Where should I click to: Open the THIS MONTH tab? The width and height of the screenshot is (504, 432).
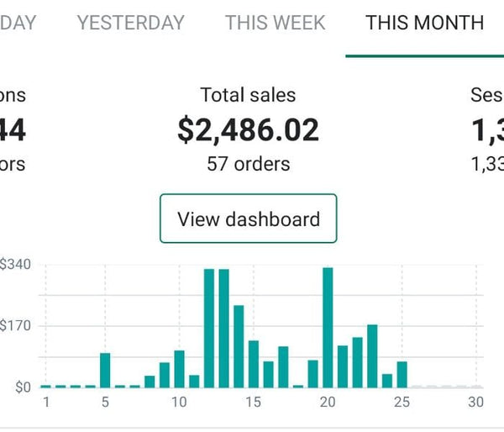(424, 23)
